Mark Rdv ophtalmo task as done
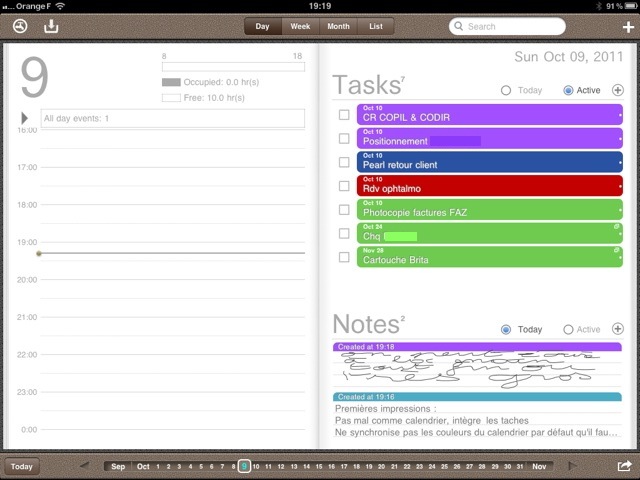This screenshot has width=640, height=480. tap(344, 185)
